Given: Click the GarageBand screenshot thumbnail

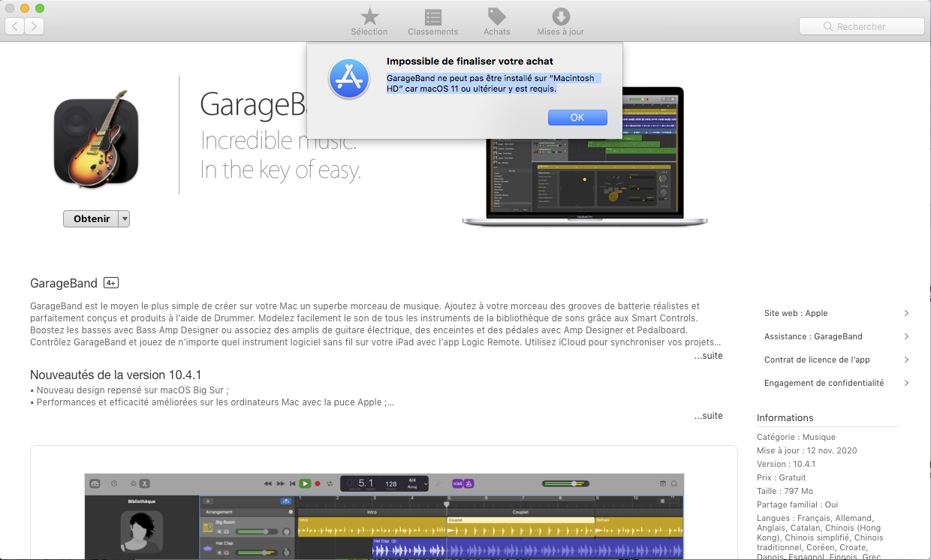Looking at the screenshot, I should click(x=384, y=516).
